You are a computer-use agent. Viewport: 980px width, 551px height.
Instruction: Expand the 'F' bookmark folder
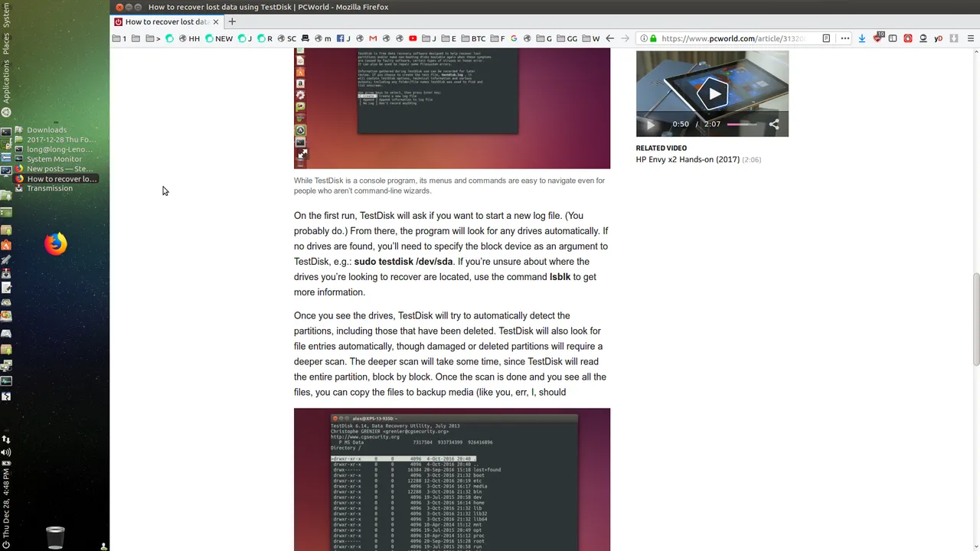pyautogui.click(x=498, y=38)
